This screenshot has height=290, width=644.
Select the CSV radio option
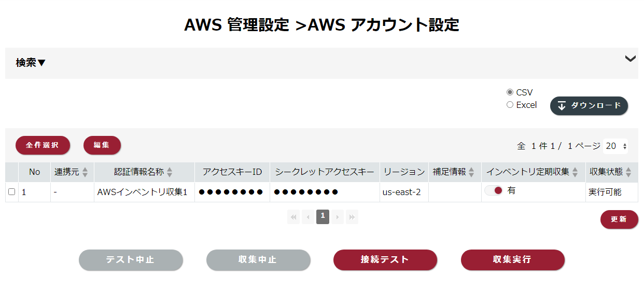pyautogui.click(x=510, y=92)
